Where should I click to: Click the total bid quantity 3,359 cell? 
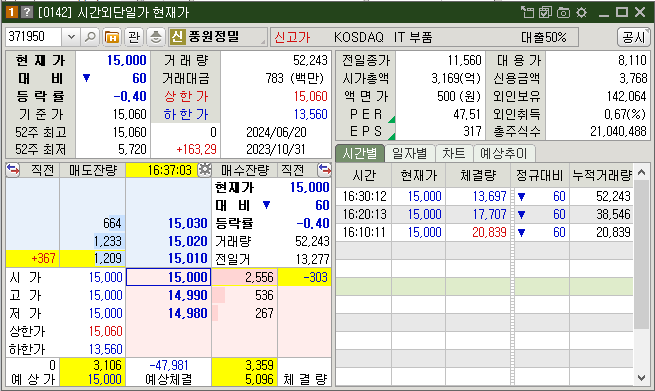pos(244,365)
